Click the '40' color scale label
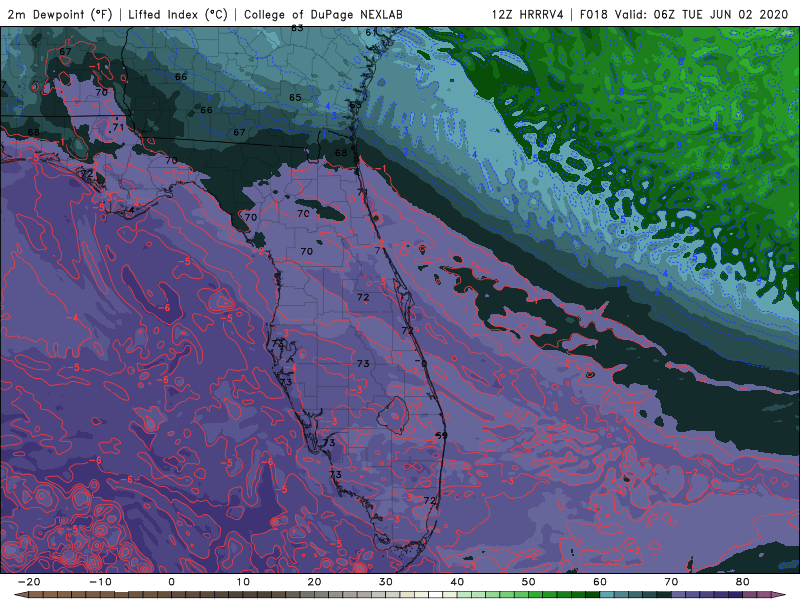Viewport: 800px width, 600px height. coord(457,582)
